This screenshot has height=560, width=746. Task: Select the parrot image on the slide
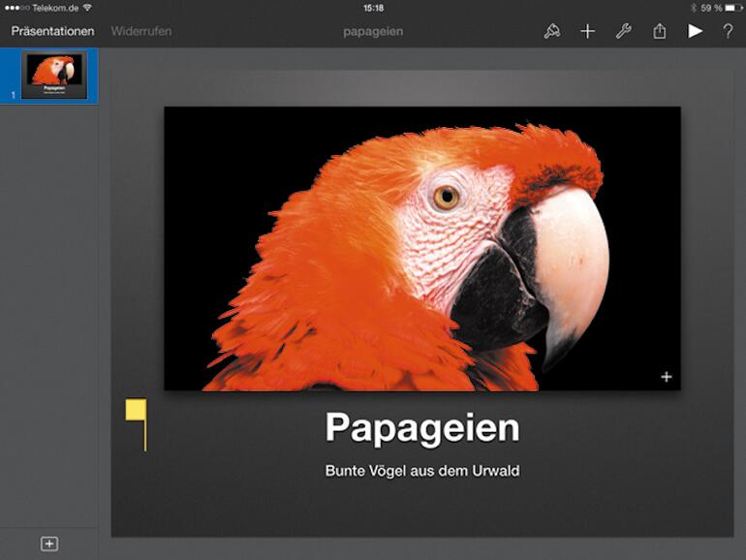422,248
